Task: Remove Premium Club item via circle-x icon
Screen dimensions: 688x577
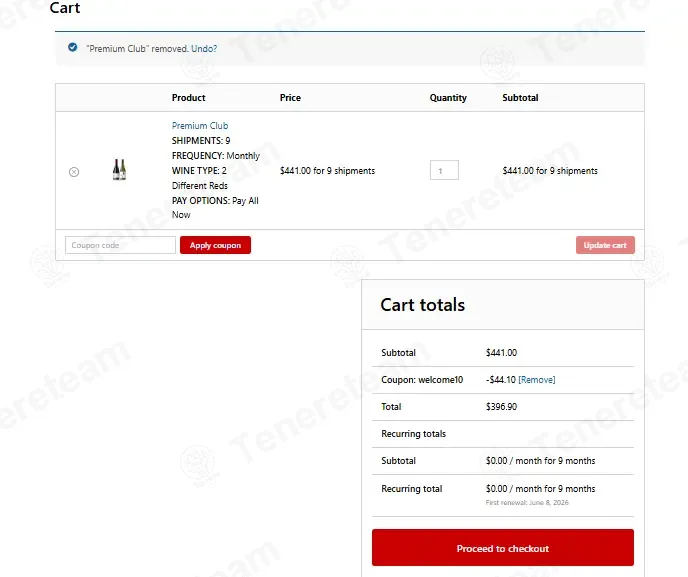Action: [74, 172]
